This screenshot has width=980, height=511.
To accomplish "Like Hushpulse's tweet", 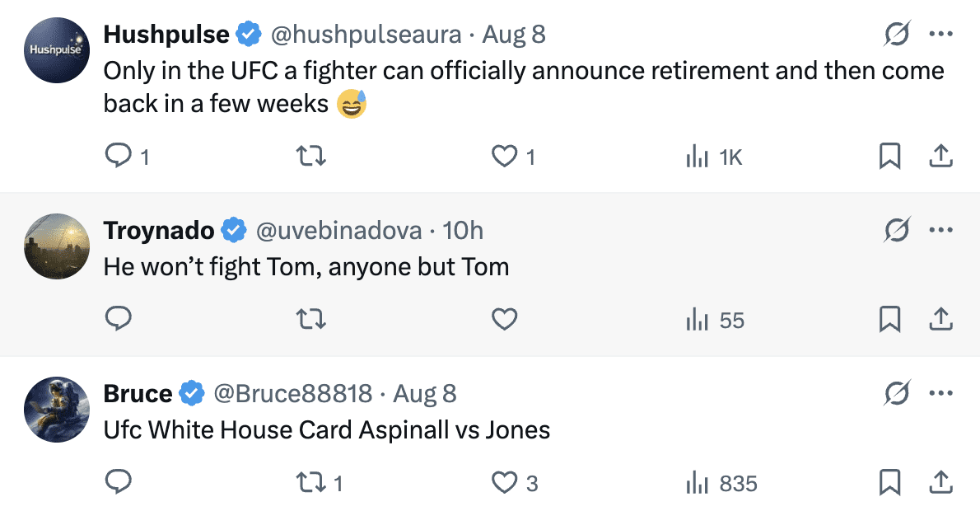I will [x=504, y=156].
